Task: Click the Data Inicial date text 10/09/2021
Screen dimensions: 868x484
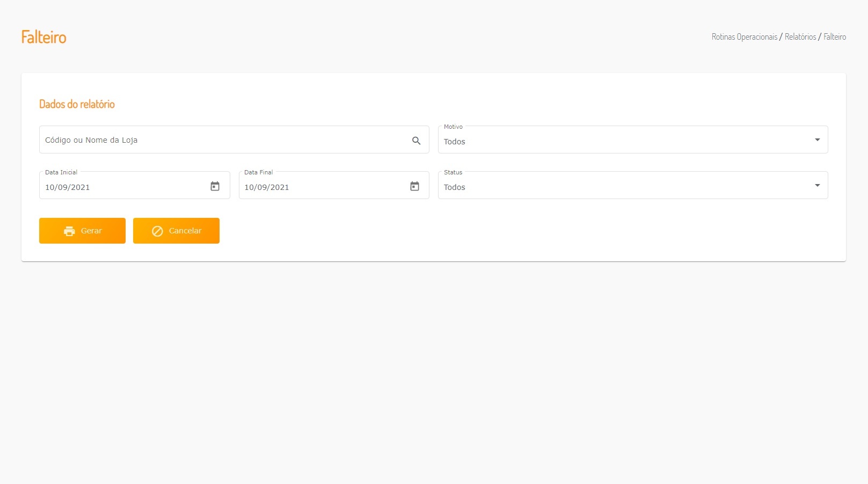Action: 68,187
